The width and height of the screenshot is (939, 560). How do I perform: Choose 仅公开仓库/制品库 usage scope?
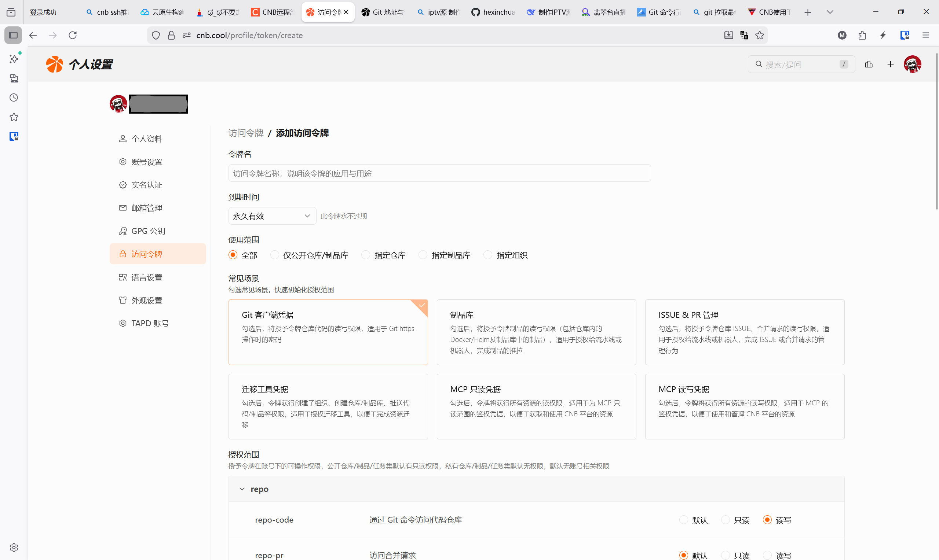pyautogui.click(x=274, y=255)
